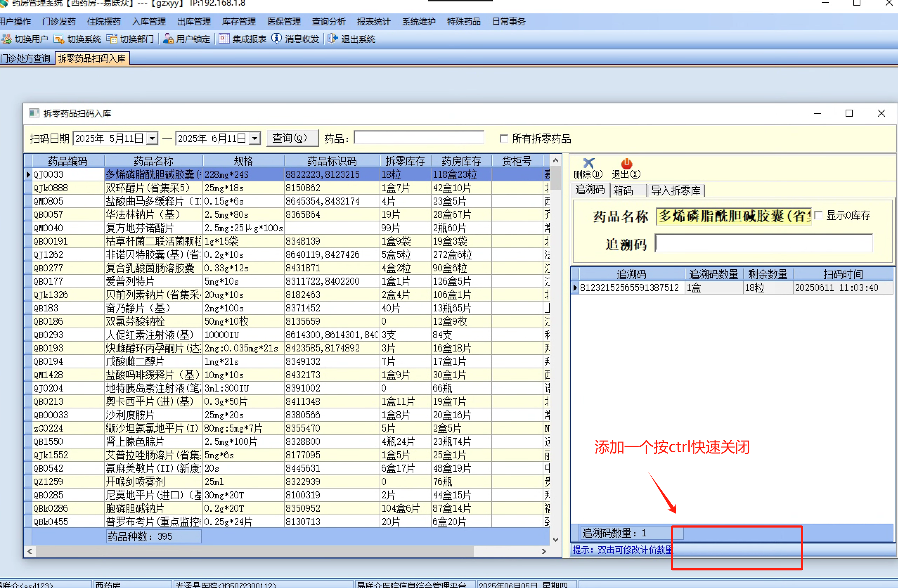Select the 门诊处方查询 tab
898x588 pixels.
pos(26,58)
